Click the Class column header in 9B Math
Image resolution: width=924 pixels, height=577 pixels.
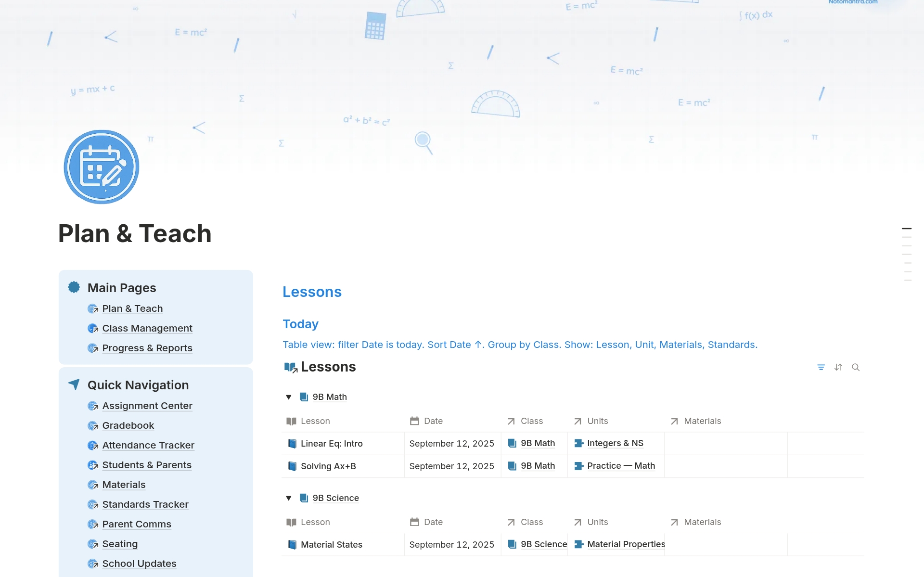coord(531,421)
